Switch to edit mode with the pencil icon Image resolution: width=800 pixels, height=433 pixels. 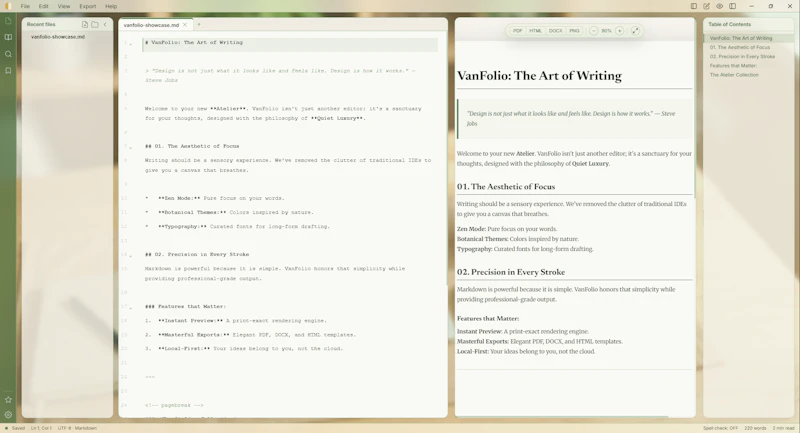click(707, 6)
